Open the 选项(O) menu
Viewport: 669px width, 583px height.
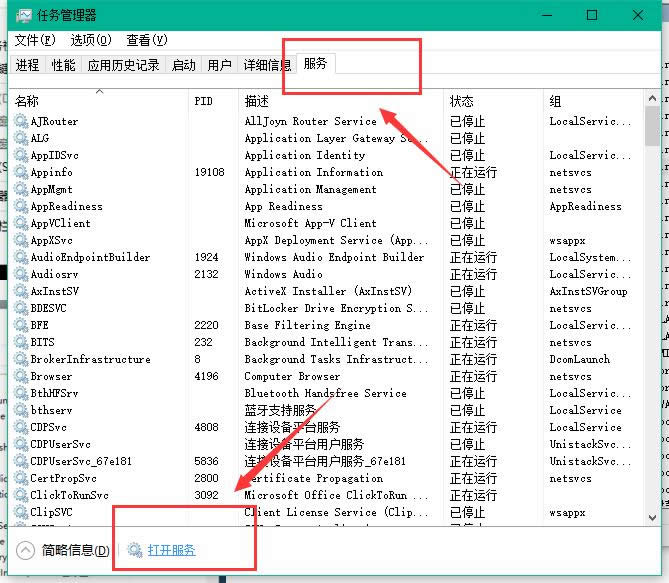[91, 40]
